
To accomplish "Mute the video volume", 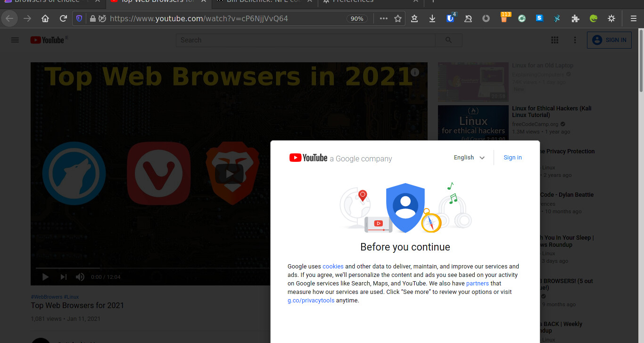I will click(x=80, y=277).
